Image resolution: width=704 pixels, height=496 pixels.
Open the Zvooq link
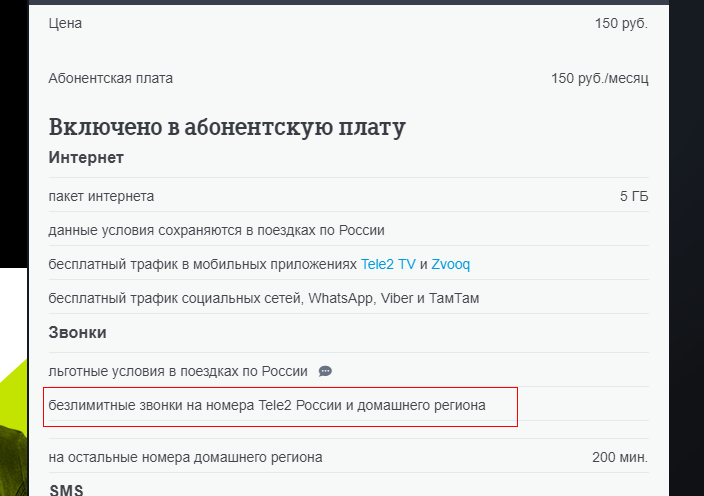[450, 264]
